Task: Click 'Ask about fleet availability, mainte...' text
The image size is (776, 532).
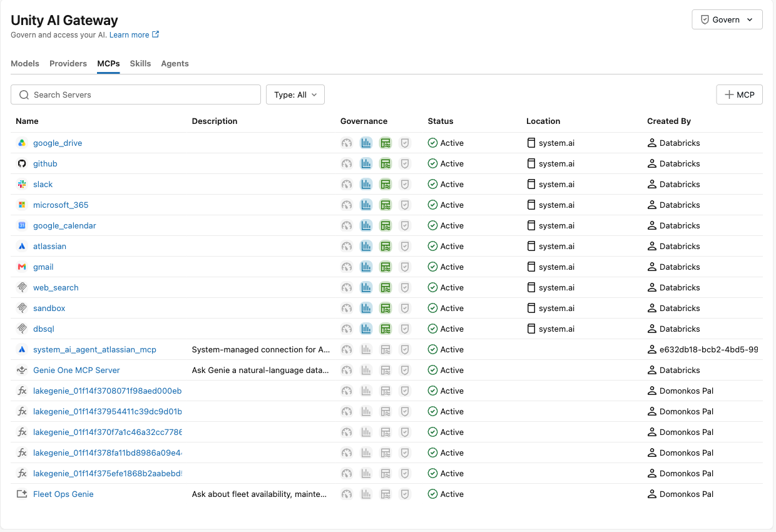Action: point(259,494)
